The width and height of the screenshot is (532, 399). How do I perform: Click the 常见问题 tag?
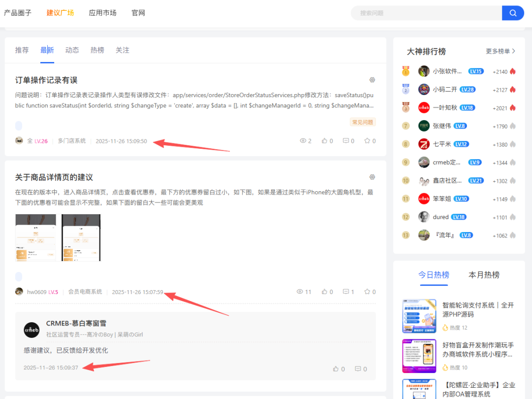click(363, 122)
